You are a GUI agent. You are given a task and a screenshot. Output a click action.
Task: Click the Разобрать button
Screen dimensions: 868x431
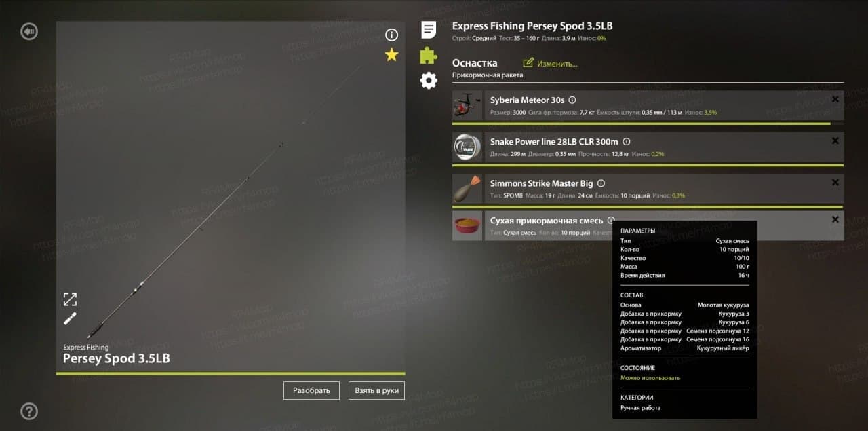(x=311, y=390)
